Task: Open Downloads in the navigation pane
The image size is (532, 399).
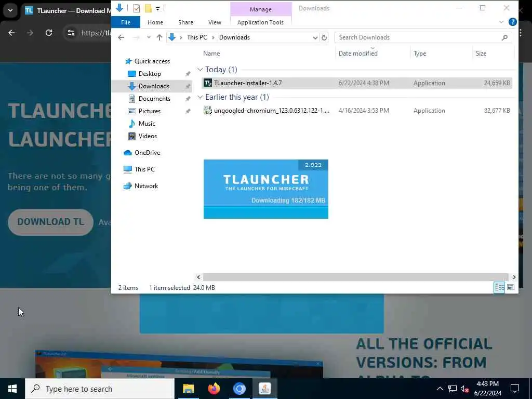Action: (154, 86)
